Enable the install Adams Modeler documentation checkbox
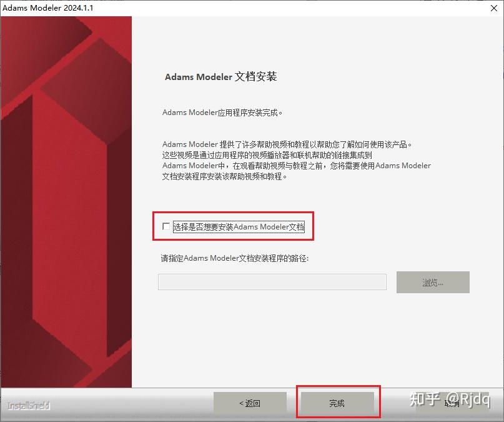 click(166, 228)
